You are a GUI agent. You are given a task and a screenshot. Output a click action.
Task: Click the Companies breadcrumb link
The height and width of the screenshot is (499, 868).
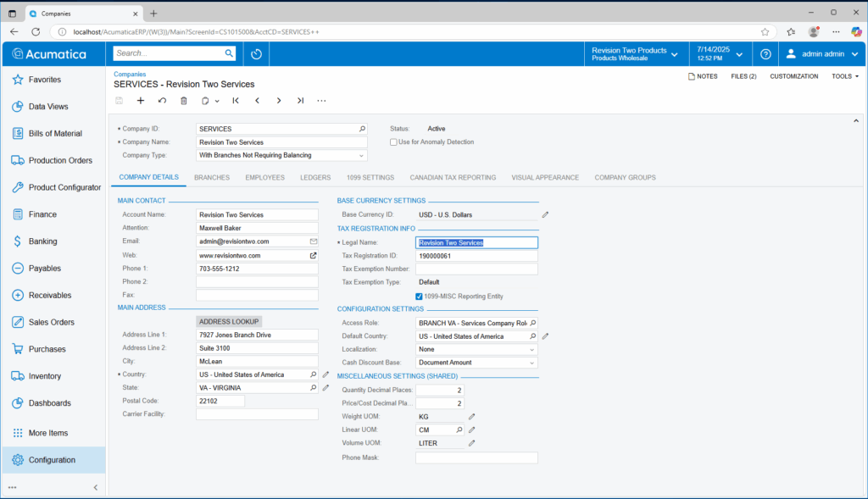[x=130, y=75]
